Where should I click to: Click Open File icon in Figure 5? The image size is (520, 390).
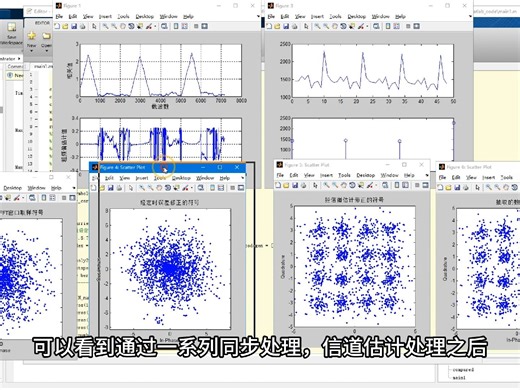coord(286,185)
